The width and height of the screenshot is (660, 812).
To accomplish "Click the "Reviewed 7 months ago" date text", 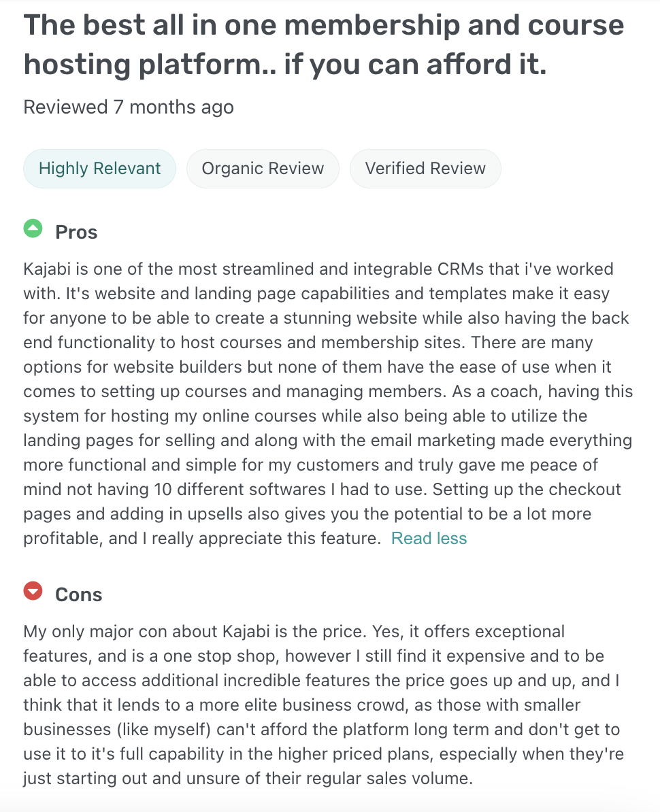I will click(x=129, y=107).
